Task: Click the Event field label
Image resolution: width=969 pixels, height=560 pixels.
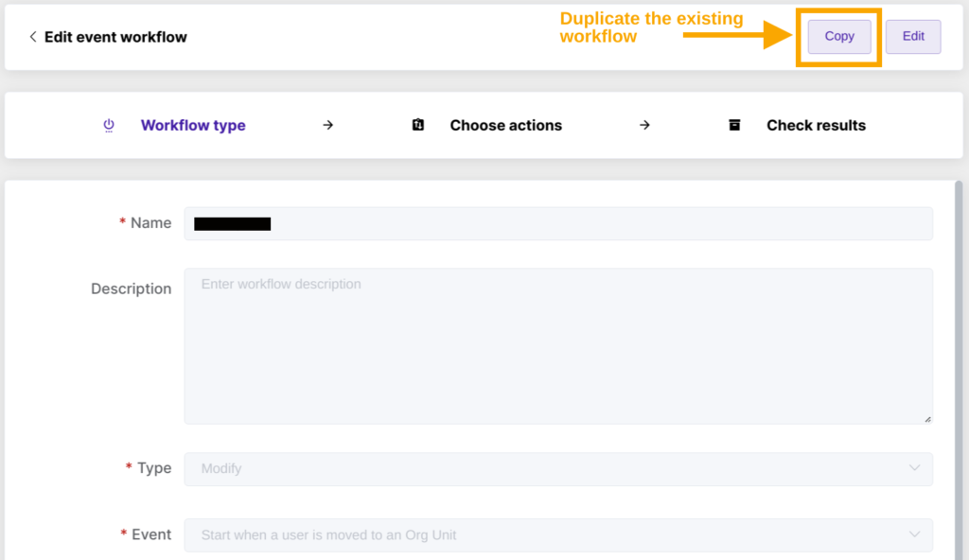Action: (151, 534)
